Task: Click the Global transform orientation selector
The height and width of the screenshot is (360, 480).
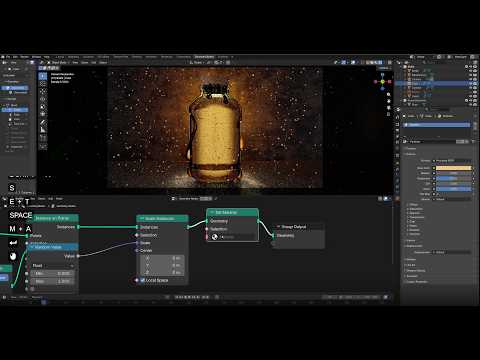Action: coord(197,62)
